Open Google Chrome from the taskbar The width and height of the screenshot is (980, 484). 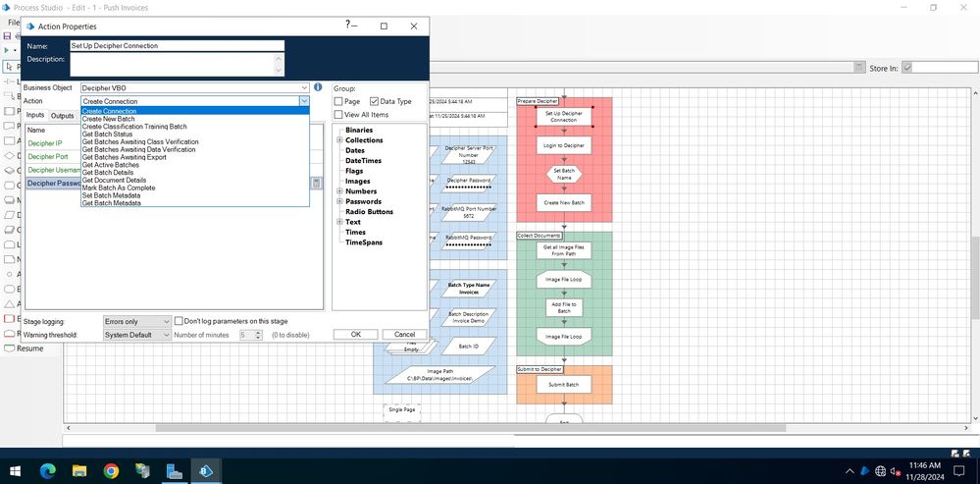point(111,470)
